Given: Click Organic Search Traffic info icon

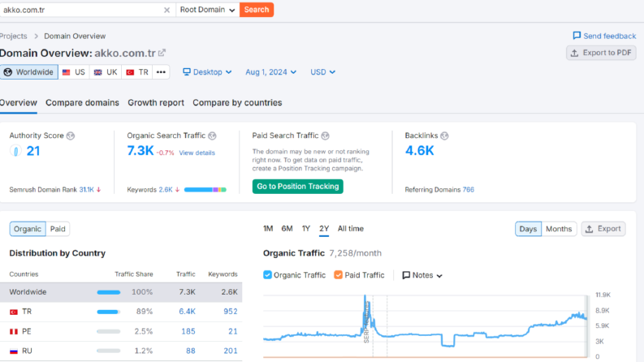Looking at the screenshot, I should 212,136.
